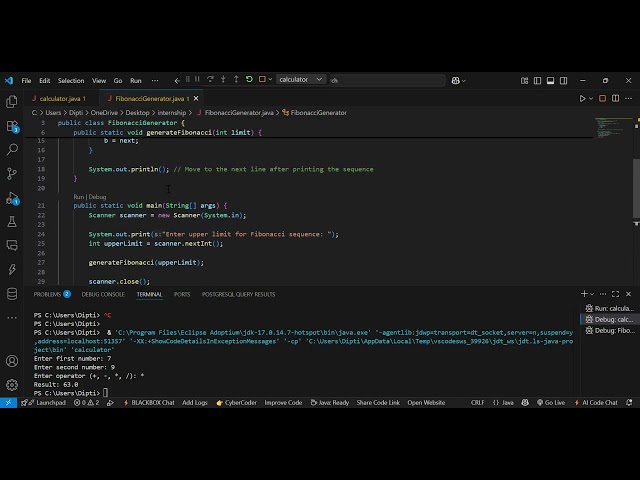Open the Run menu
The image size is (640, 480).
136,81
